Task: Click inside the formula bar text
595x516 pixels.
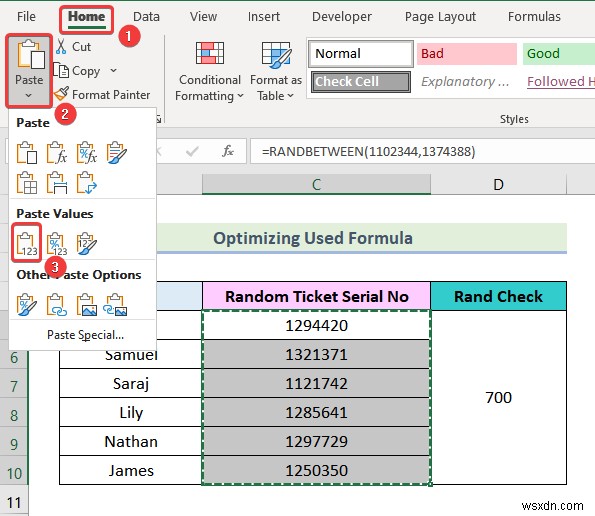Action: (368, 152)
